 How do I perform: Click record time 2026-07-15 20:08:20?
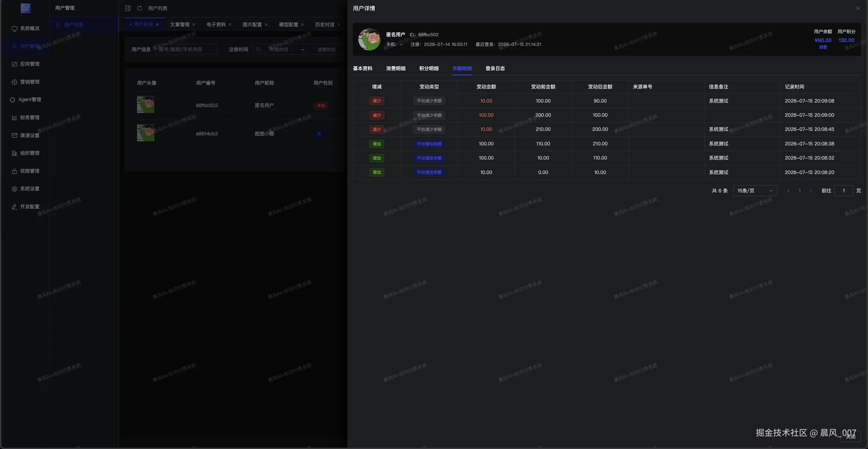point(810,172)
